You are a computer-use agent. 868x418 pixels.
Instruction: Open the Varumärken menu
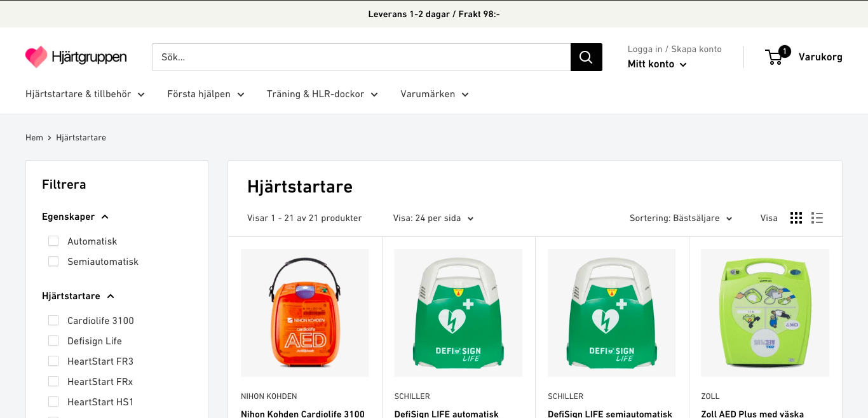tap(435, 94)
